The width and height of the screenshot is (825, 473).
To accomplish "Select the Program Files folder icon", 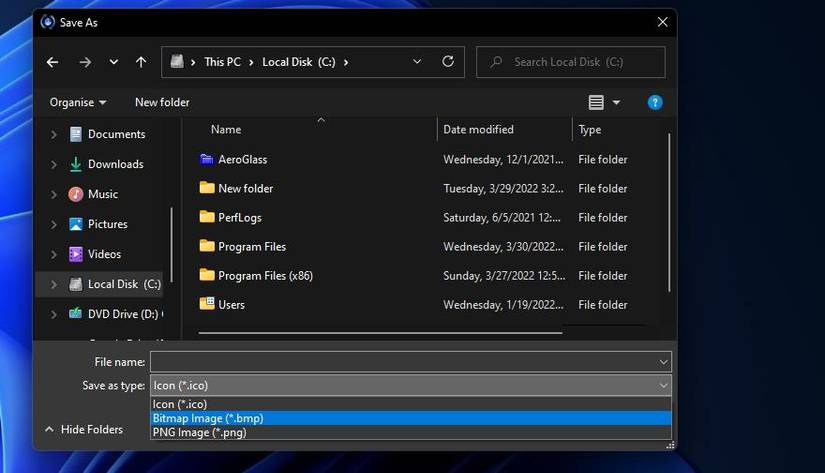I will [x=207, y=246].
